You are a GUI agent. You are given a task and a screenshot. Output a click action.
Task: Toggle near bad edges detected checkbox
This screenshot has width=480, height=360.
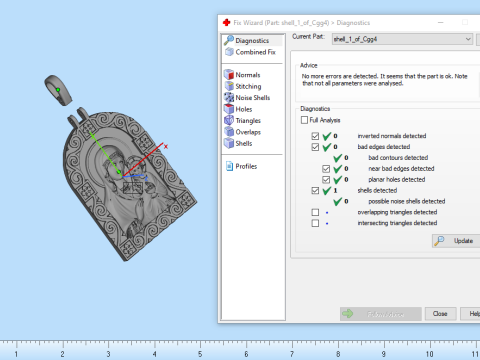[326, 169]
